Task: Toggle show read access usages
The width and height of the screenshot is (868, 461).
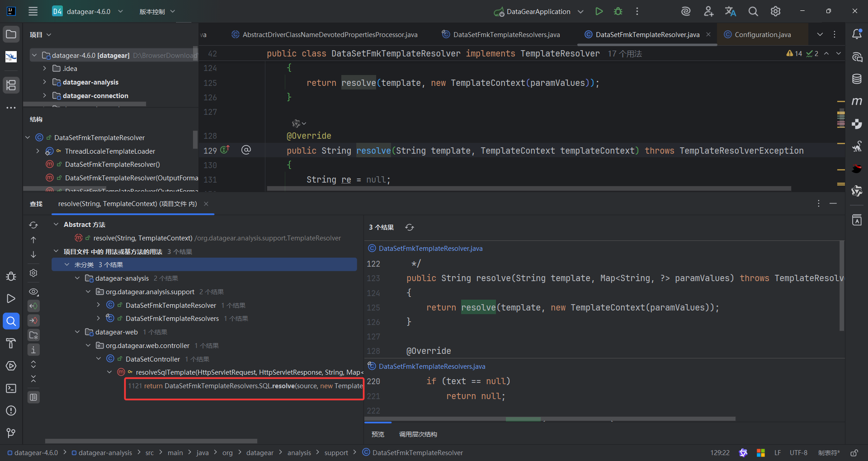Action: tap(33, 306)
